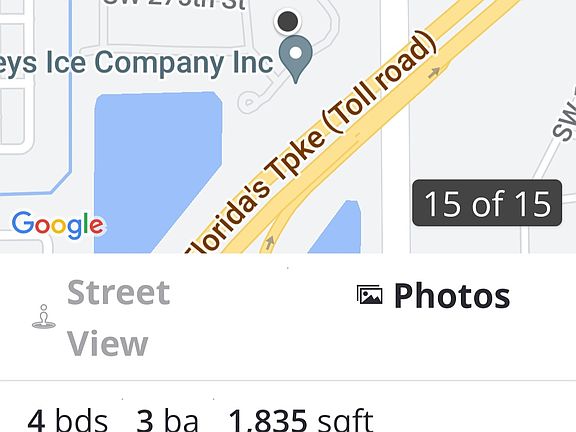This screenshot has width=576, height=432.
Task: Click the Street View pegman icon
Action: 44,316
